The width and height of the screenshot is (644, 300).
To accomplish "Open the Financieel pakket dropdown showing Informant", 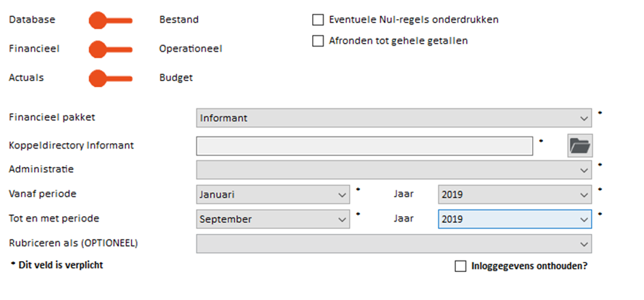I will [x=394, y=118].
